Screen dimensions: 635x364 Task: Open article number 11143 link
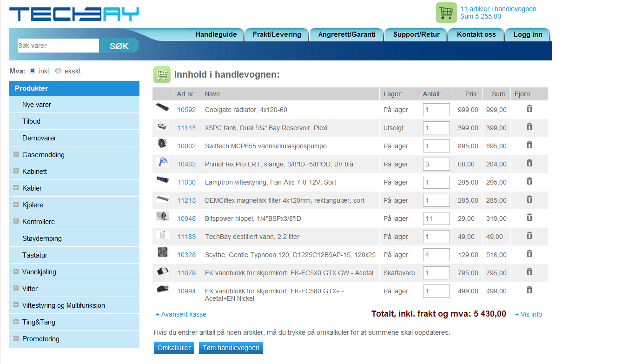pyautogui.click(x=186, y=128)
